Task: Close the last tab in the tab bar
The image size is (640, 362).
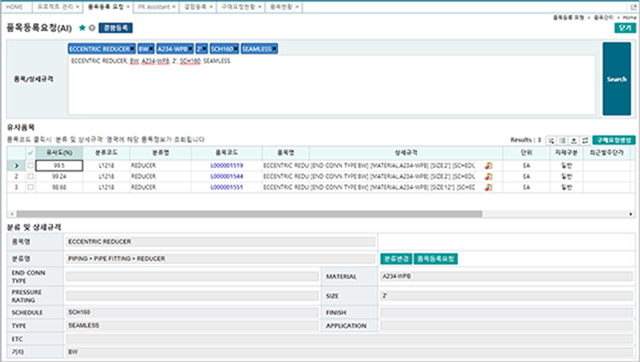Action: tap(297, 7)
